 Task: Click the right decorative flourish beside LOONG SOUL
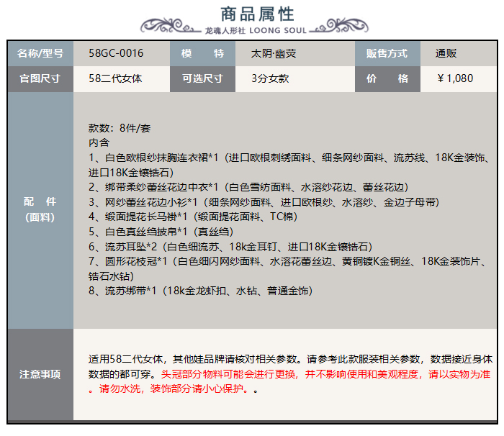[333, 29]
